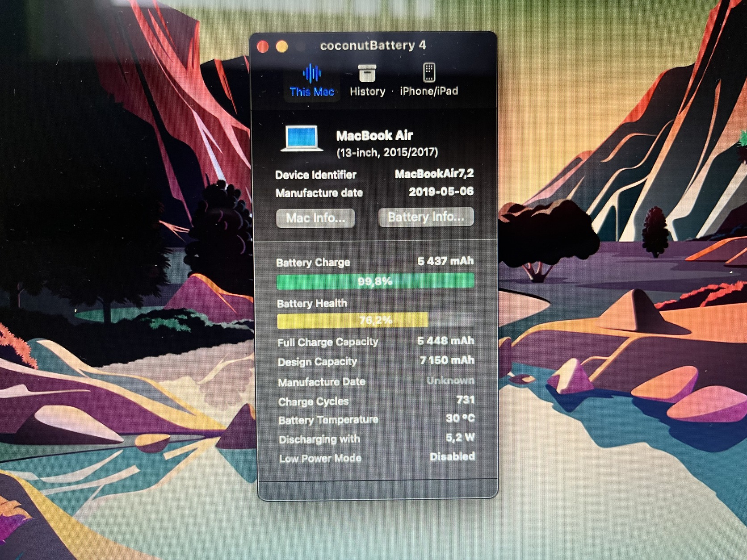The width and height of the screenshot is (747, 560).
Task: Select the 5 437 mAh charge value
Action: 445,261
